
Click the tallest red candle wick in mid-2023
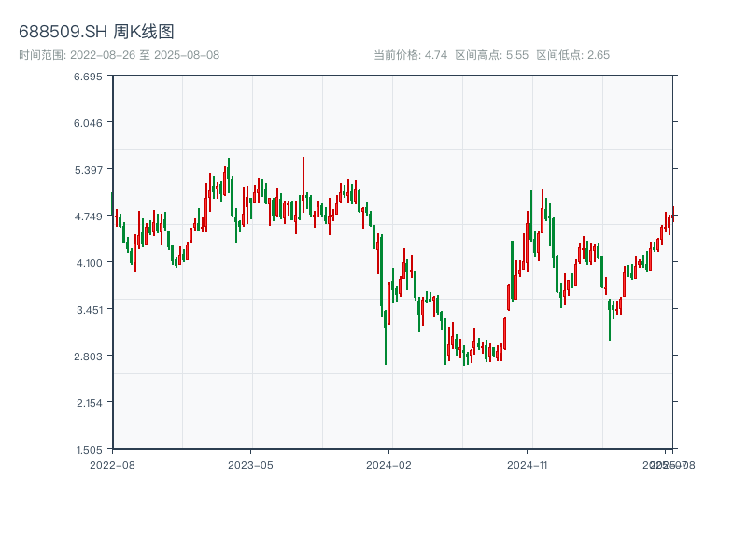pos(303,177)
